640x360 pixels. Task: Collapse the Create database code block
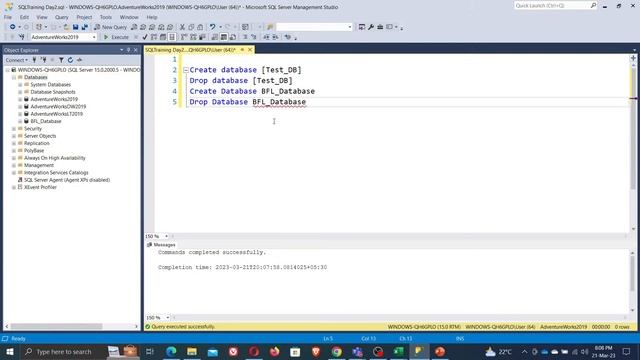coord(186,70)
